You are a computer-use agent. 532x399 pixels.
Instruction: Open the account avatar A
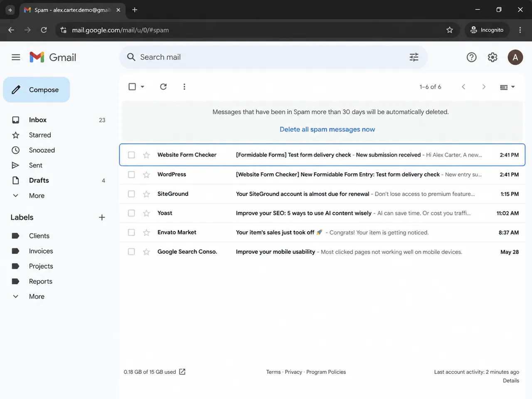[x=515, y=57]
